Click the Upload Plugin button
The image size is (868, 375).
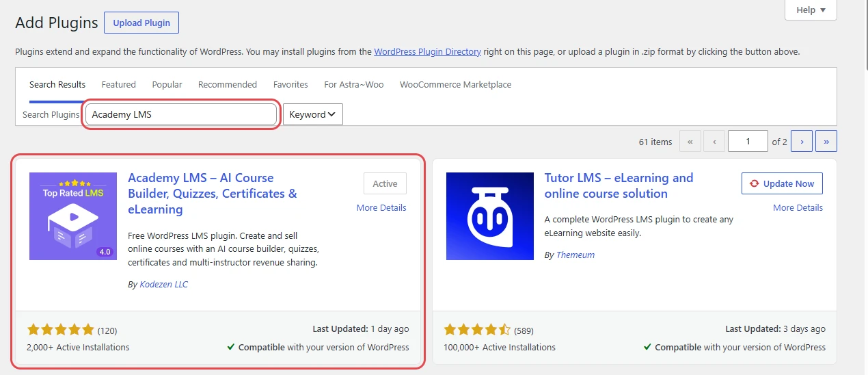(x=141, y=23)
